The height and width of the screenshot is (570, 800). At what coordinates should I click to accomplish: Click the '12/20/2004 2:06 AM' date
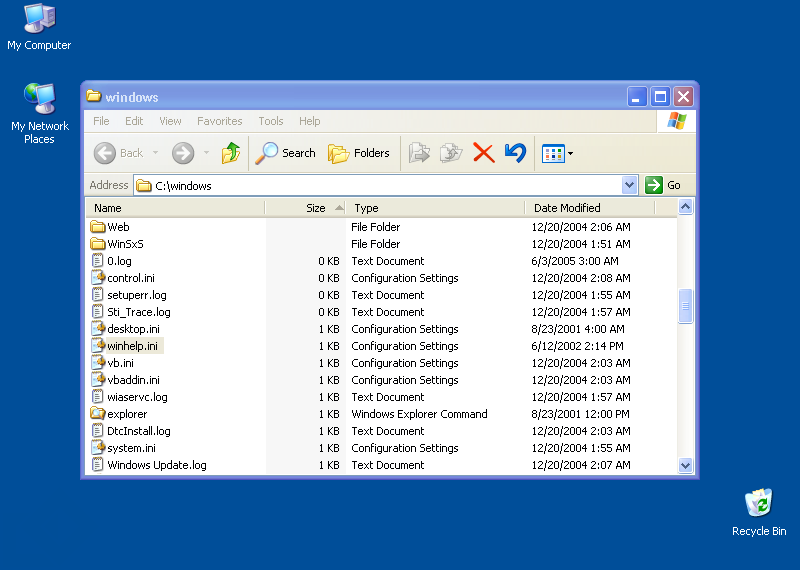[x=581, y=227]
